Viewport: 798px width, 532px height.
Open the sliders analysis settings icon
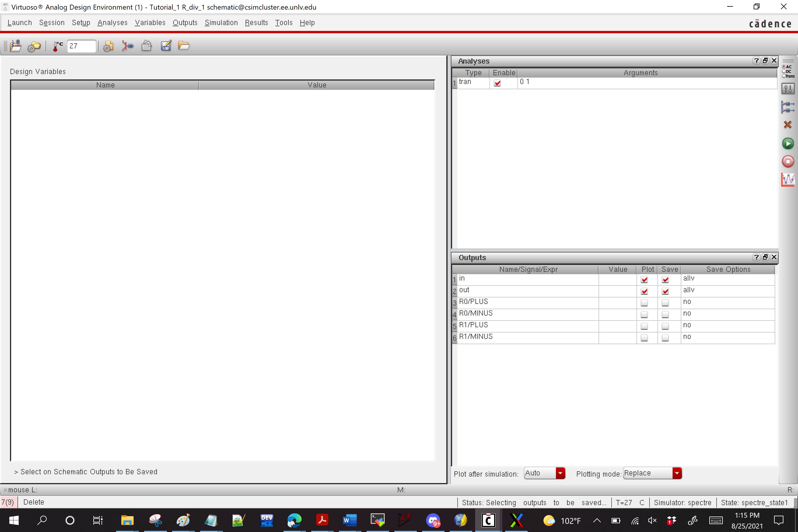(x=787, y=89)
